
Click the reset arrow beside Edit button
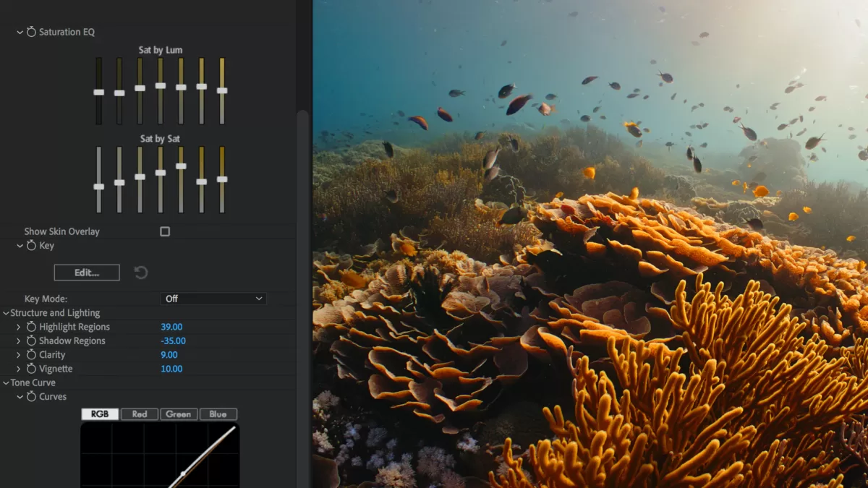[x=141, y=273]
